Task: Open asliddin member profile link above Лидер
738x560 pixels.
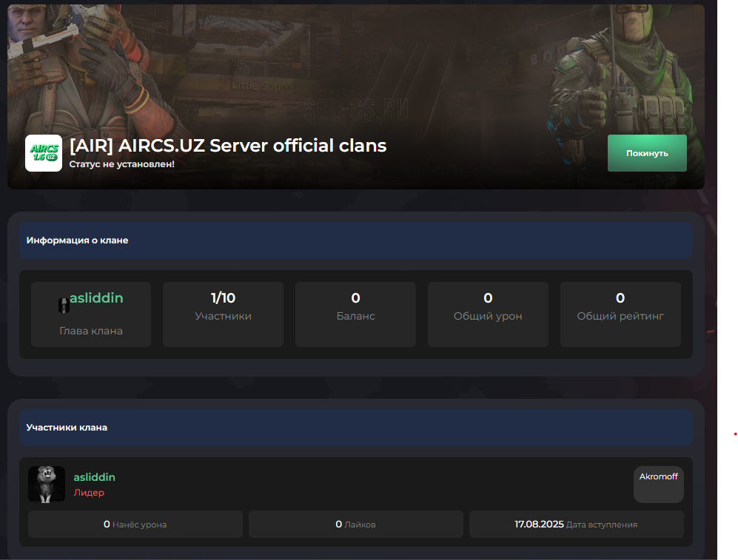Action: coord(94,476)
